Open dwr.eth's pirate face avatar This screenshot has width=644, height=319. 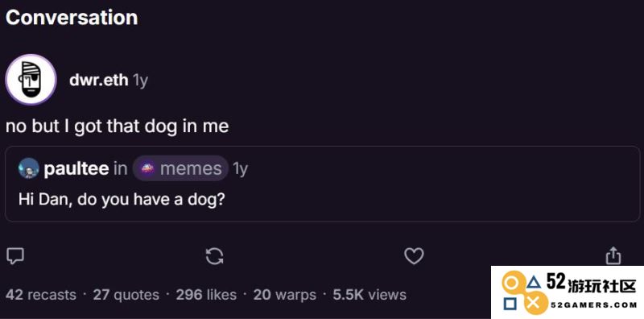(31, 80)
